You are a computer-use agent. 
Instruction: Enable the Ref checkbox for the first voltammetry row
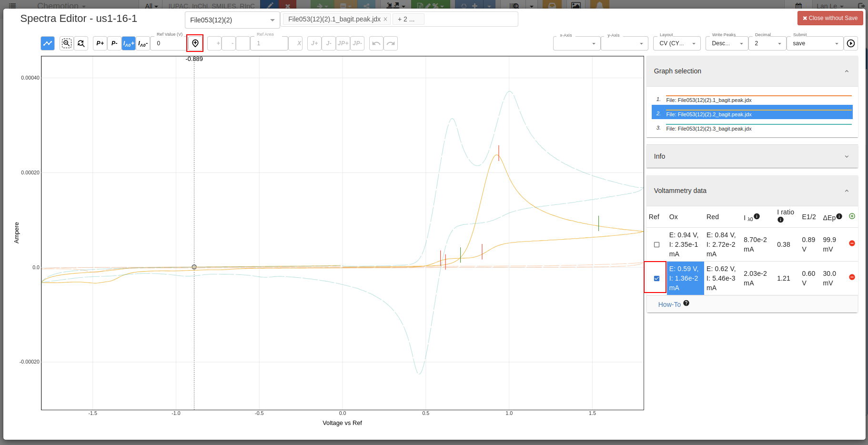click(x=656, y=244)
